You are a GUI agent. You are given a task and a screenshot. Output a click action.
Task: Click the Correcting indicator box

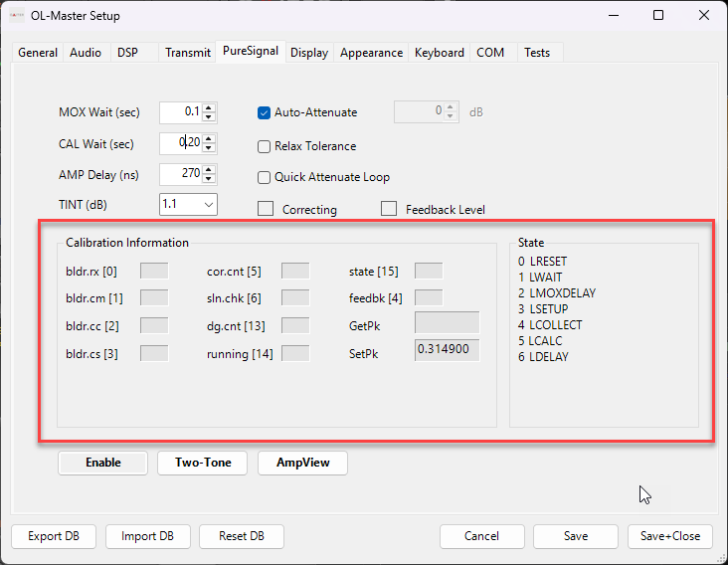click(x=266, y=209)
